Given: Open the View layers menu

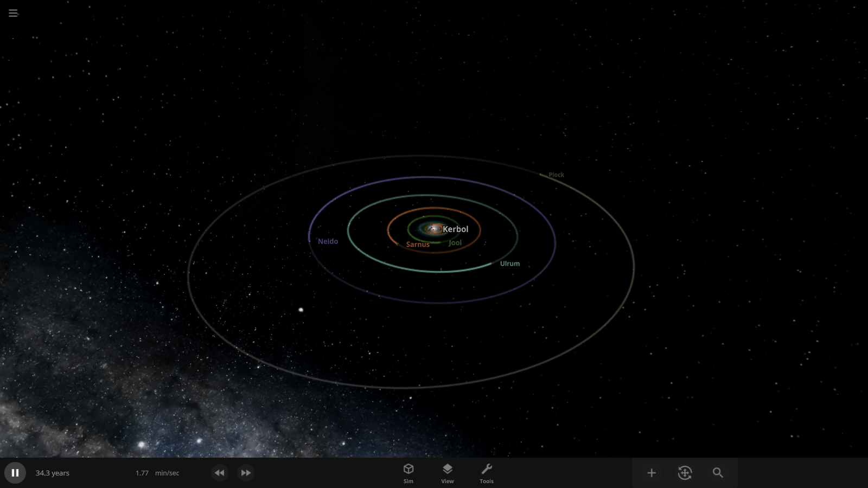Looking at the screenshot, I should coord(448,473).
